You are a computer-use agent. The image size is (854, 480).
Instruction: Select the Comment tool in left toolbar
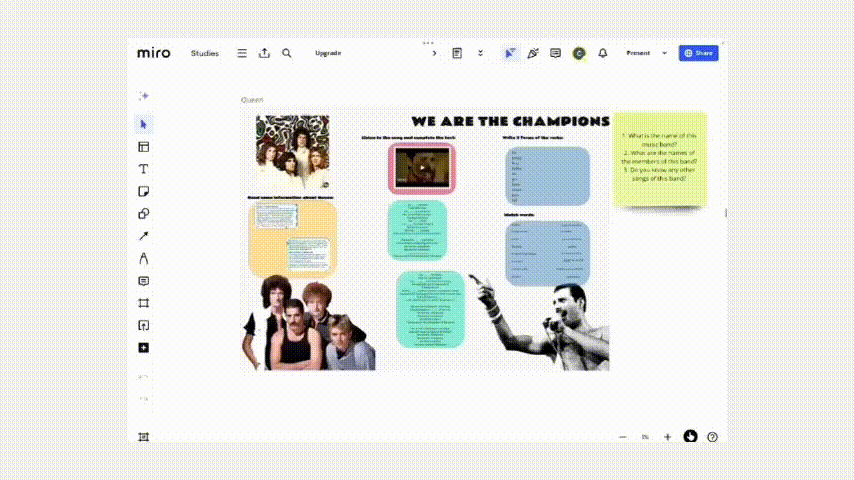144,281
